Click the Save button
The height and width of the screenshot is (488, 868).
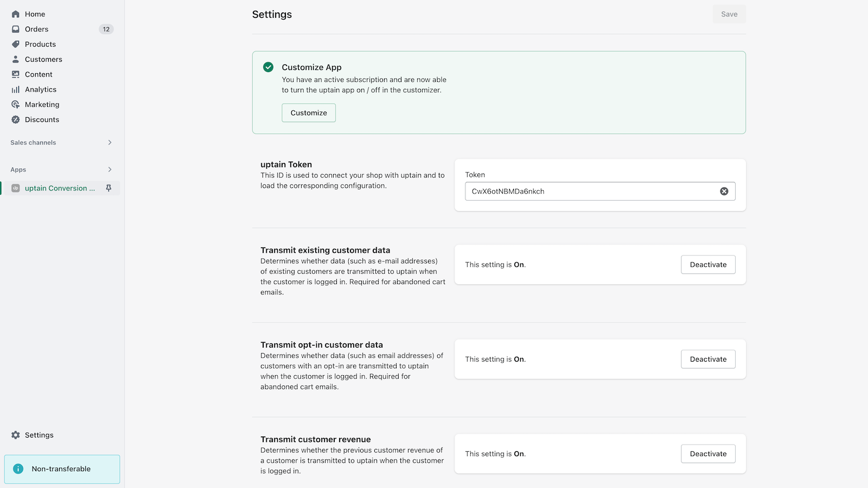(x=729, y=14)
